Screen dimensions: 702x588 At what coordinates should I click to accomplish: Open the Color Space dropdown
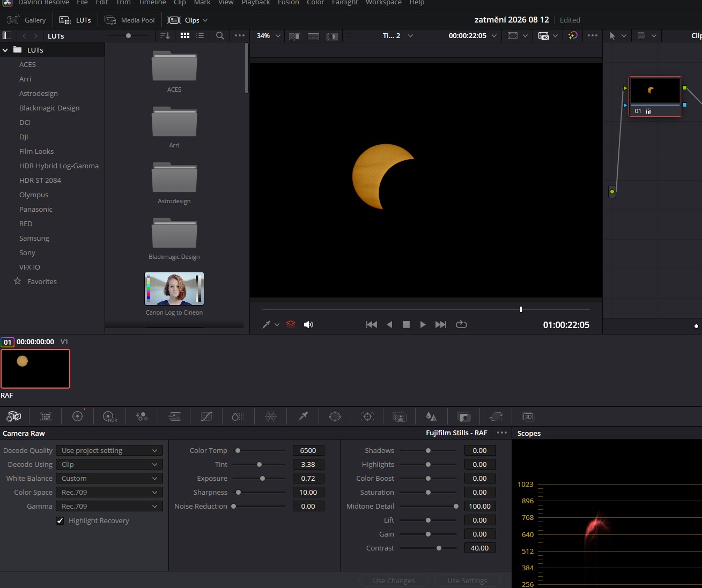click(109, 492)
